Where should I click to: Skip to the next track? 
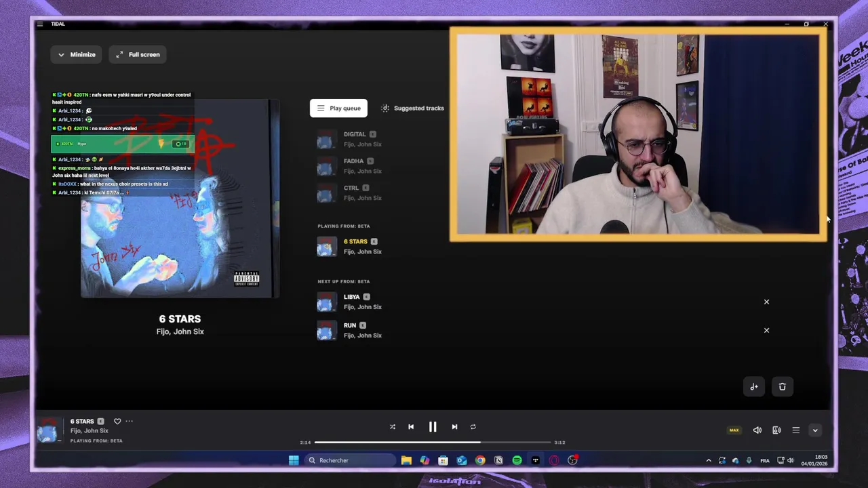[454, 427]
